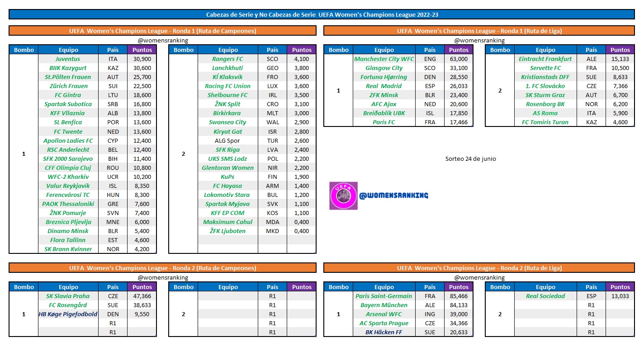Select the 'Ronda 2 (Ruta de Liga)' orange header
This screenshot has height=346, width=644.
point(479,268)
